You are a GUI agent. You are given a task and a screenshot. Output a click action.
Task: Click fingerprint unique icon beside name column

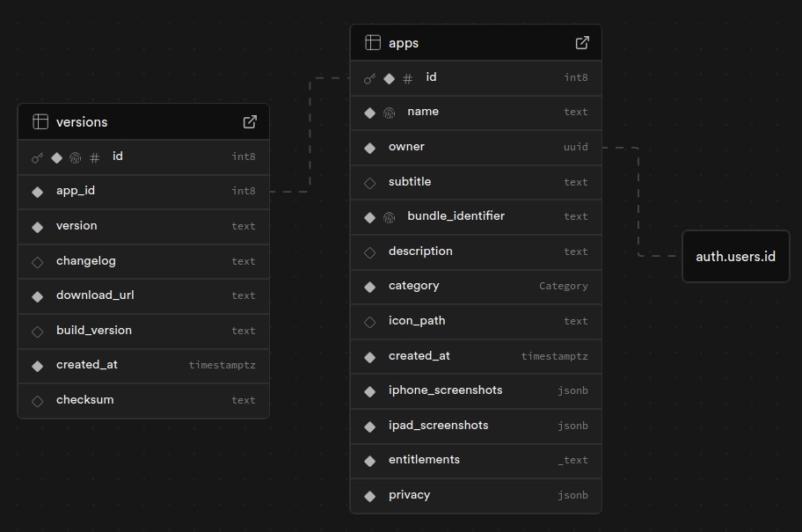coord(390,113)
